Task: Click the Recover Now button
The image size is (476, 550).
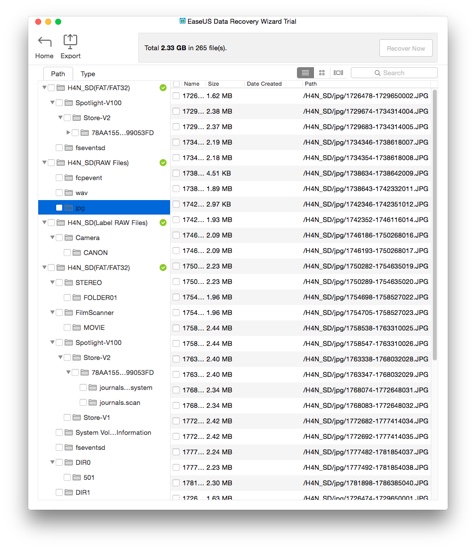Action: coord(405,48)
